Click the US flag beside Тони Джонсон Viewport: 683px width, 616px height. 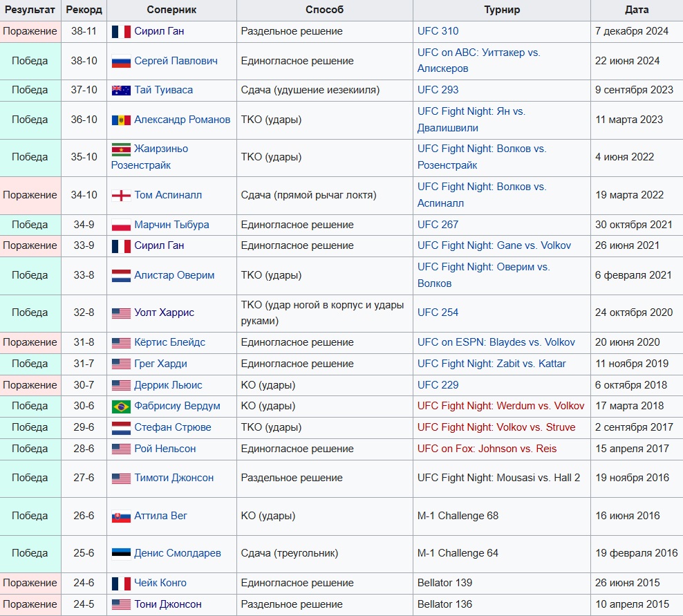[x=121, y=604]
